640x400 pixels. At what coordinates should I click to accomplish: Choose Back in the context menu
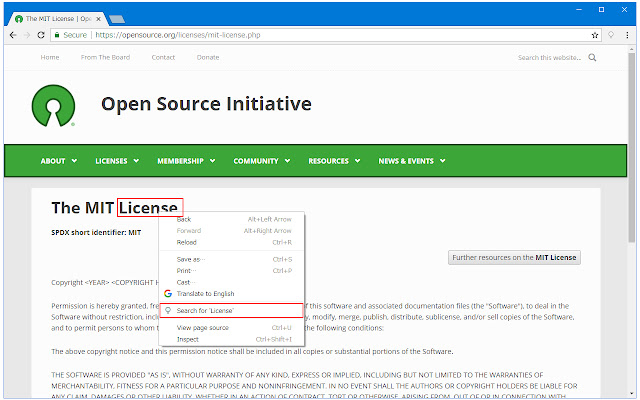pyautogui.click(x=231, y=220)
